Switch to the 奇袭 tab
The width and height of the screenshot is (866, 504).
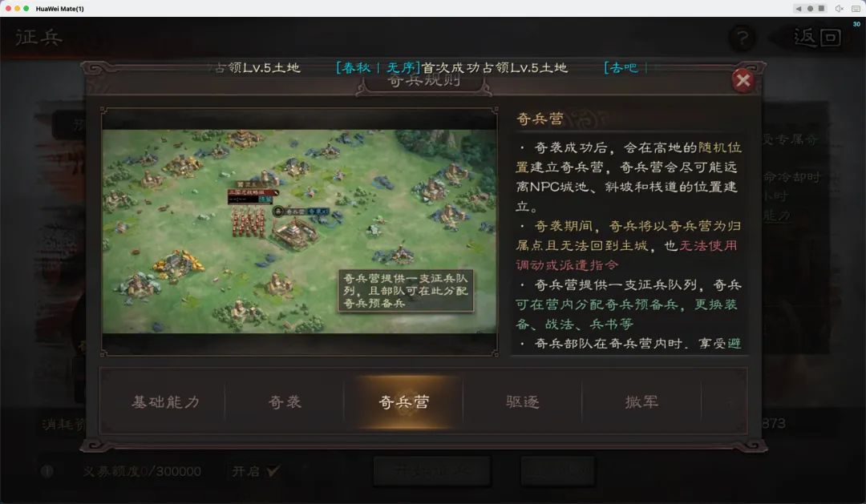pyautogui.click(x=285, y=402)
